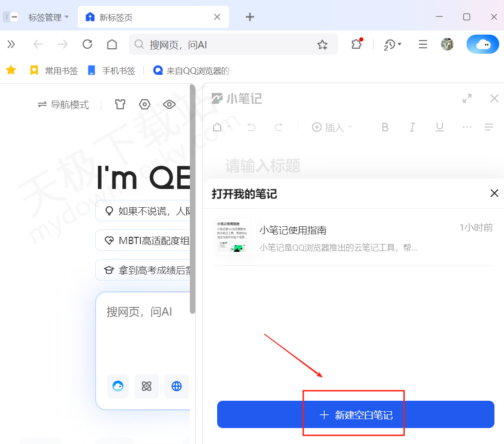Switch to 导航模式
Image resolution: width=504 pixels, height=444 pixels.
click(x=63, y=104)
